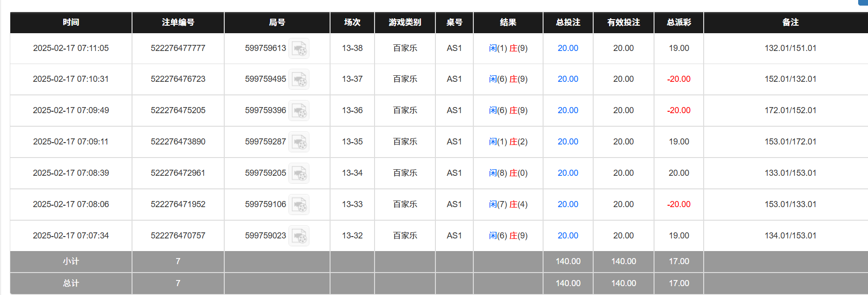The height and width of the screenshot is (295, 868).
Task: Click the 结果 column header
Action: click(508, 22)
